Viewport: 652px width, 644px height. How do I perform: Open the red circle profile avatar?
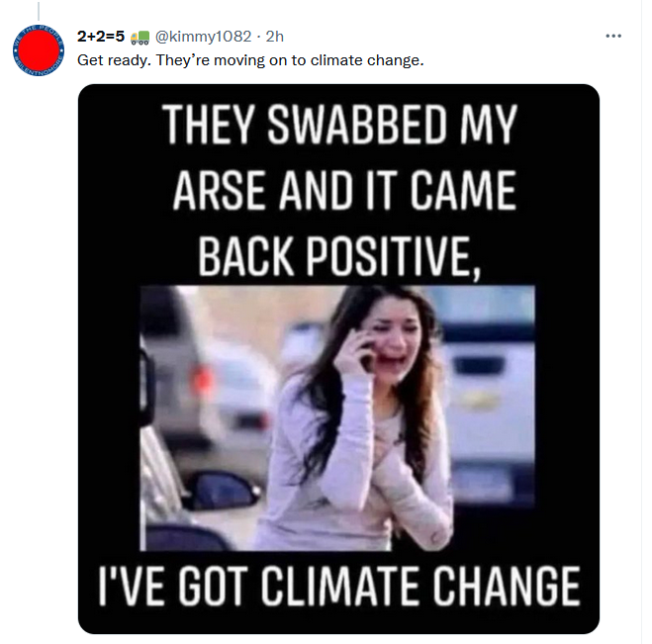pyautogui.click(x=39, y=52)
